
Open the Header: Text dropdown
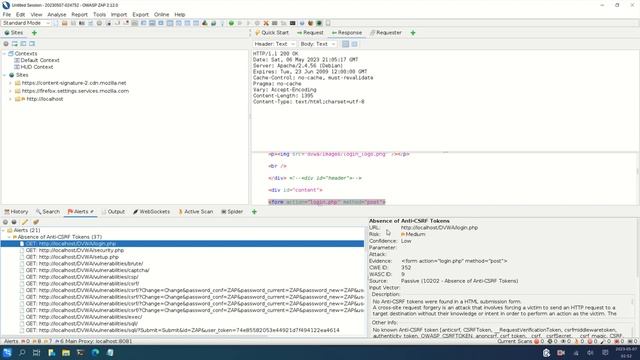[274, 44]
